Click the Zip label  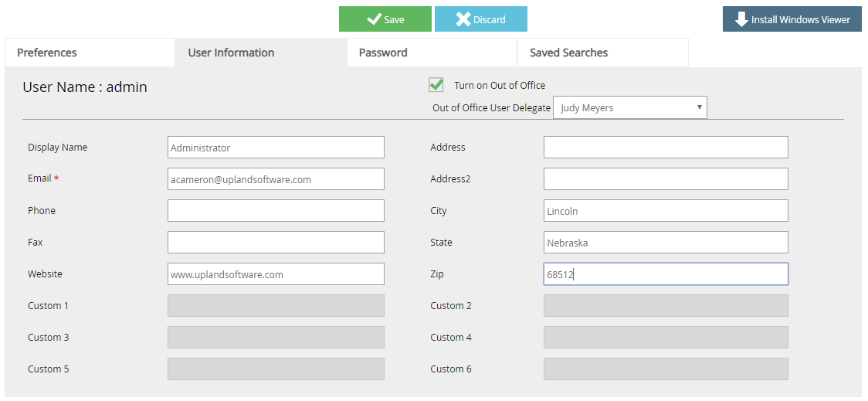pos(437,274)
